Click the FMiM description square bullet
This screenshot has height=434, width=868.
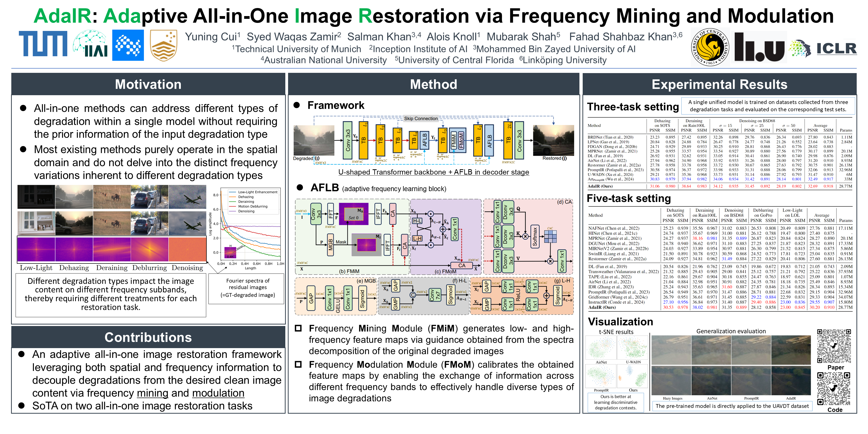coord(298,328)
